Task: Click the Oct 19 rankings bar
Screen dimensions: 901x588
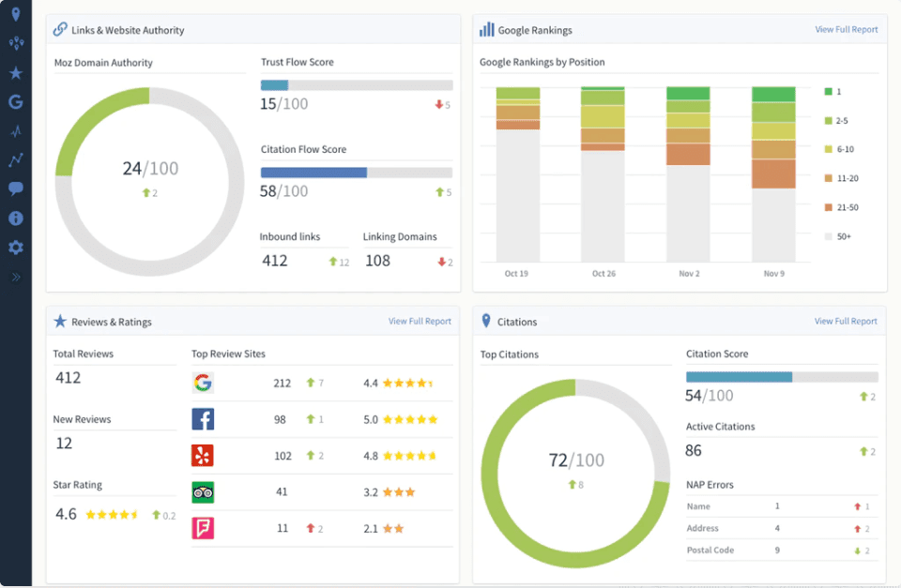Action: click(518, 174)
